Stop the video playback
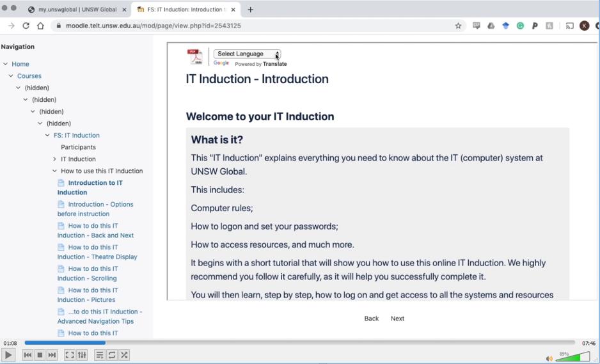Image resolution: width=600 pixels, height=364 pixels. 40,355
